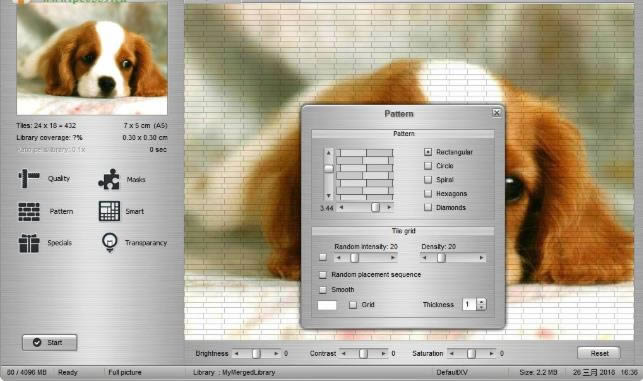Toggle the Smooth checkbox

tap(323, 290)
